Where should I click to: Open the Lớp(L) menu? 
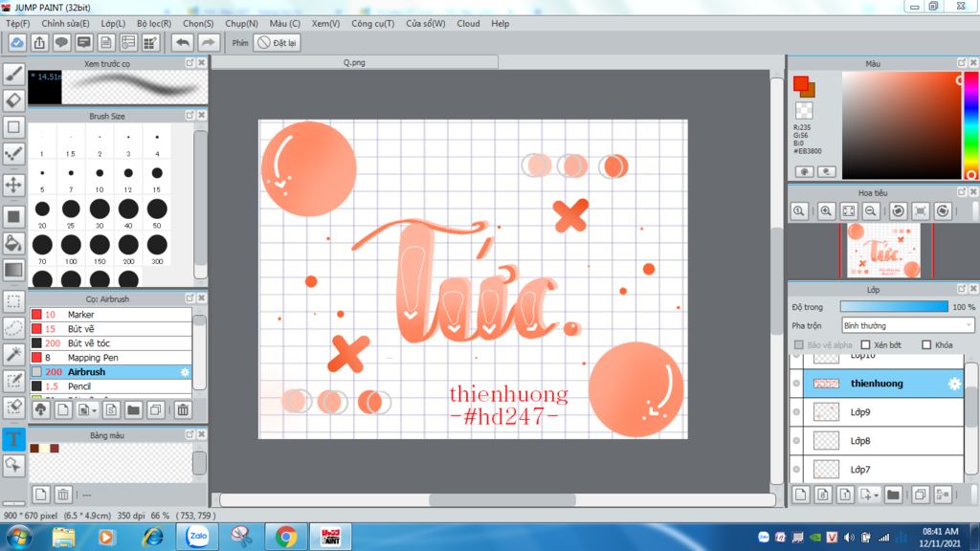113,23
